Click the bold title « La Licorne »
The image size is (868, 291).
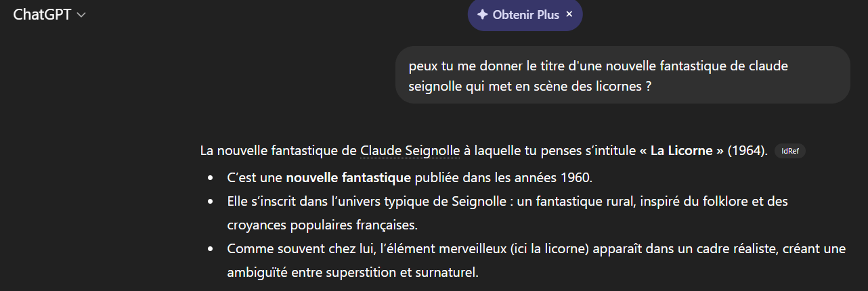point(681,150)
